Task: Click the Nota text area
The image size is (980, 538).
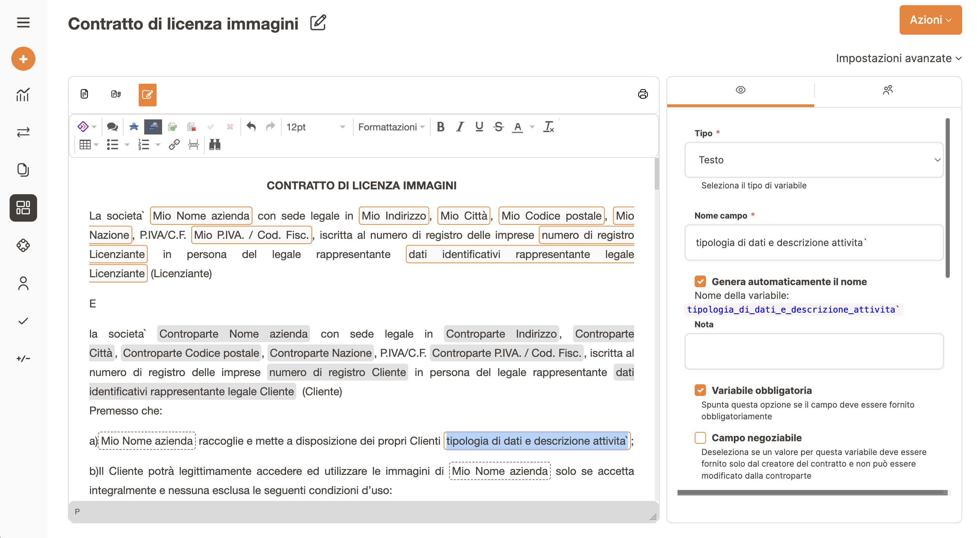Action: [814, 351]
